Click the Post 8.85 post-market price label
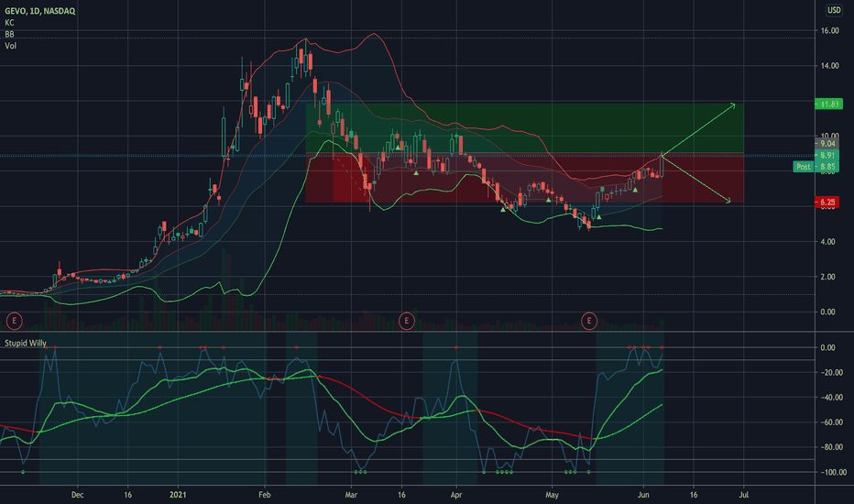The width and height of the screenshot is (854, 504). click(816, 167)
